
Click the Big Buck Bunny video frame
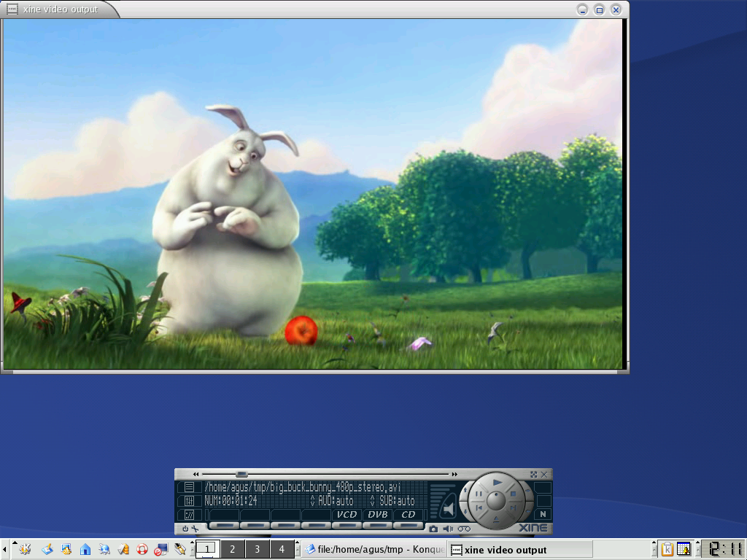pos(312,194)
